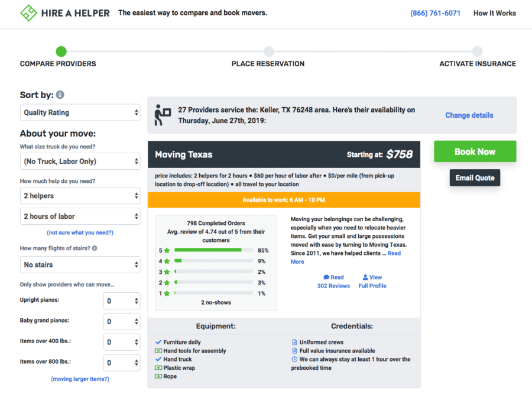Click the Starting at $758 price

[379, 154]
